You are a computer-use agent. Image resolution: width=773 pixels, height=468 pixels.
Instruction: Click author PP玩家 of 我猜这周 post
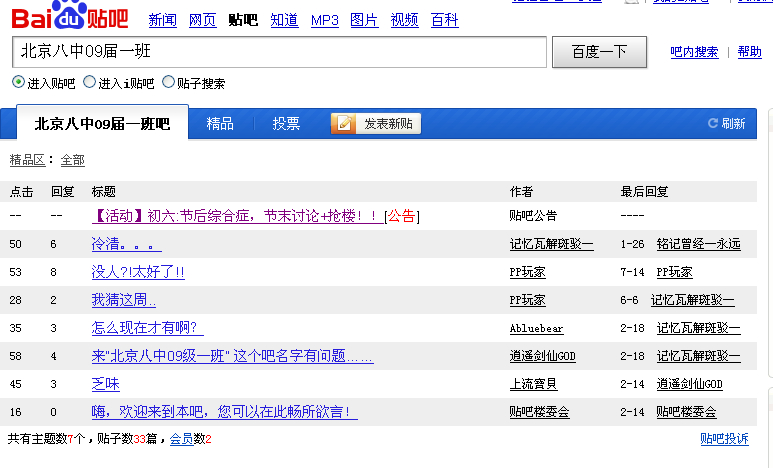click(x=527, y=300)
